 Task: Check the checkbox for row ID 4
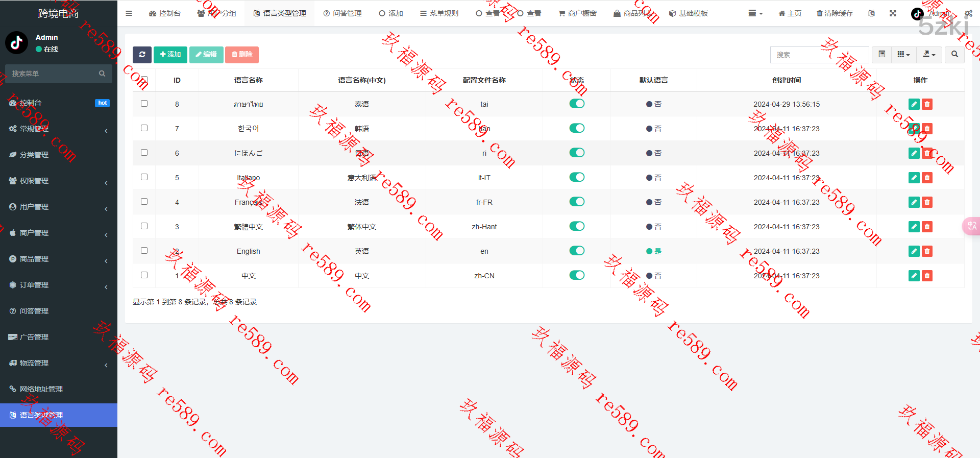(x=144, y=202)
